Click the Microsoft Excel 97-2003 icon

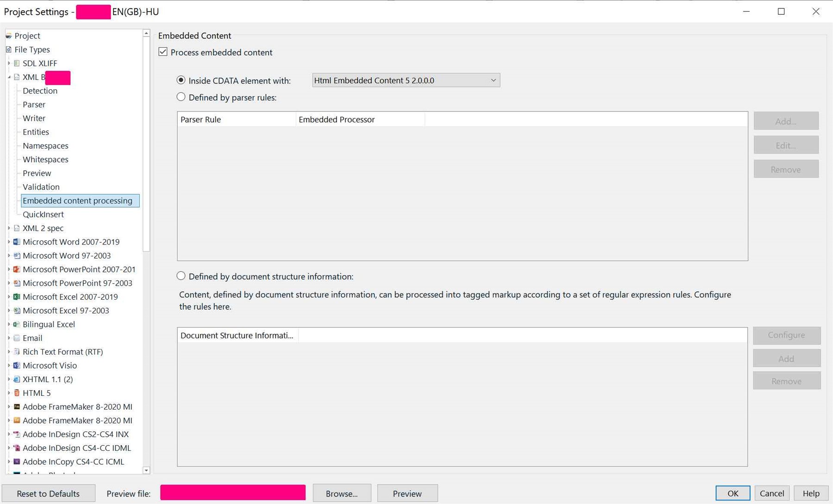coord(17,311)
